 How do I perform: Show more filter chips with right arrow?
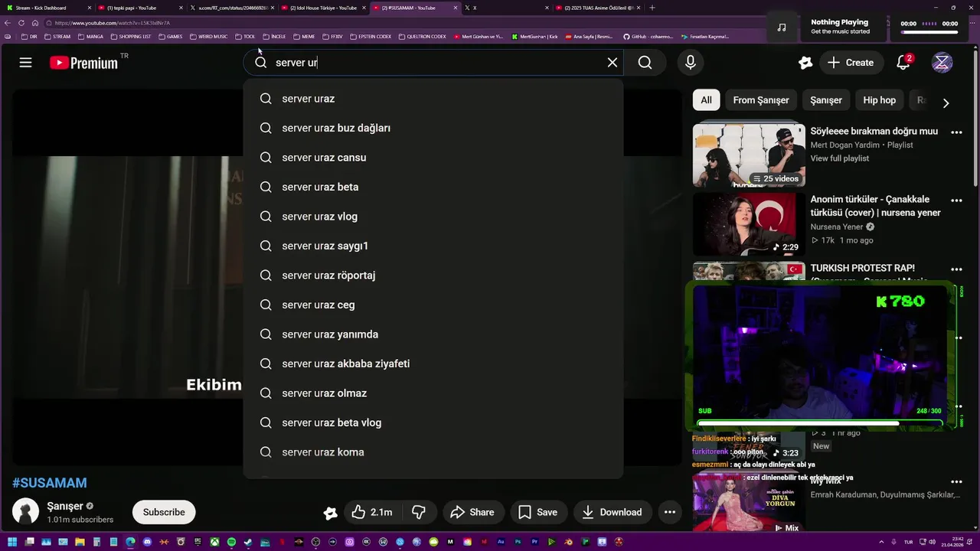(x=946, y=103)
